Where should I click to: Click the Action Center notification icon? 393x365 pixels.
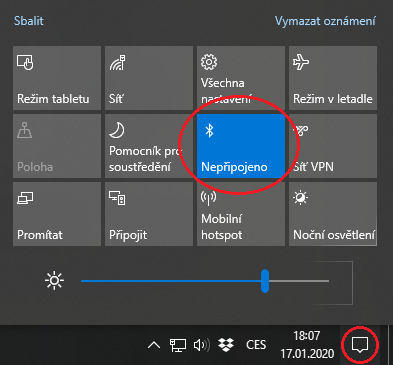coord(360,345)
